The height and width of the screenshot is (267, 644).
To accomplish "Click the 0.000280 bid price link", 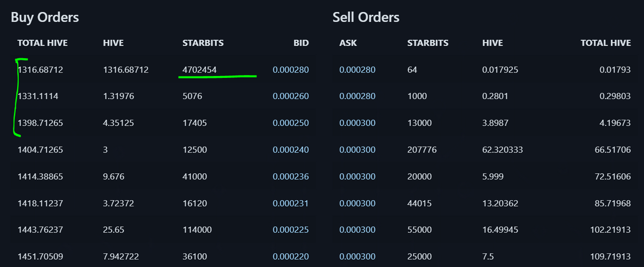I will (291, 70).
